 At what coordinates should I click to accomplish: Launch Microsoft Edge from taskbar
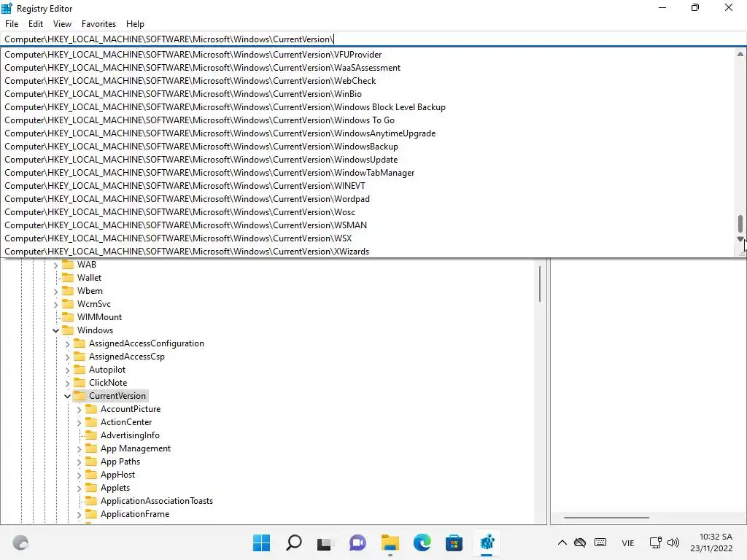[422, 542]
